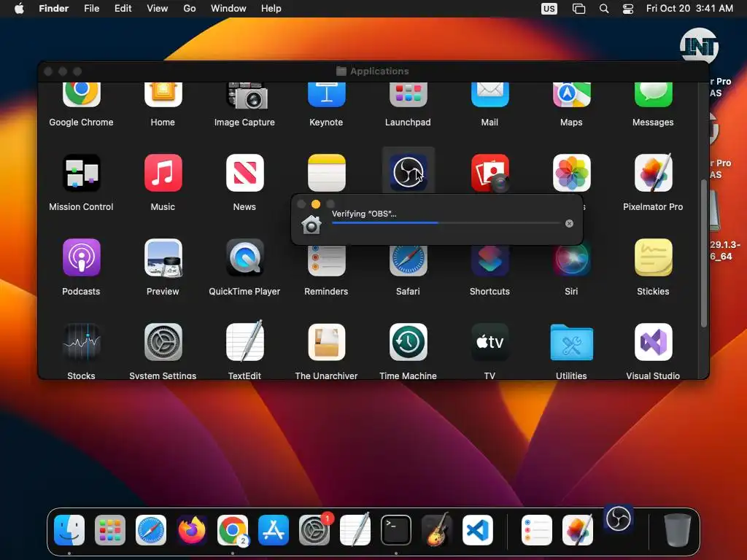
Task: Select the yellow Notes app icon
Action: coord(326,173)
